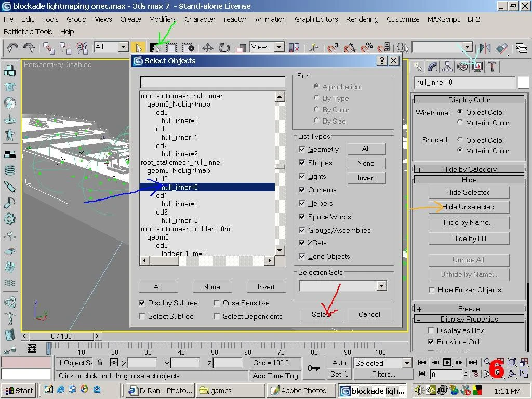Uncheck the Lights list type checkbox
Image resolution: width=532 pixels, height=399 pixels.
point(302,176)
